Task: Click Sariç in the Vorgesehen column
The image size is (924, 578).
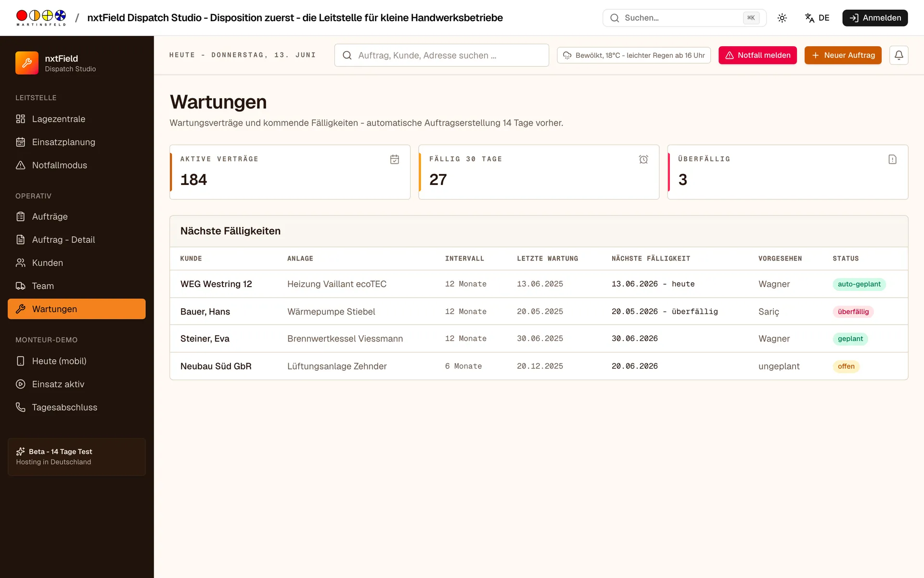Action: point(769,312)
